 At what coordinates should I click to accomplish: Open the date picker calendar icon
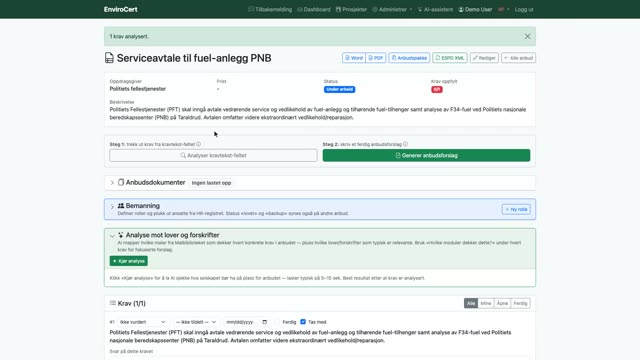264,322
